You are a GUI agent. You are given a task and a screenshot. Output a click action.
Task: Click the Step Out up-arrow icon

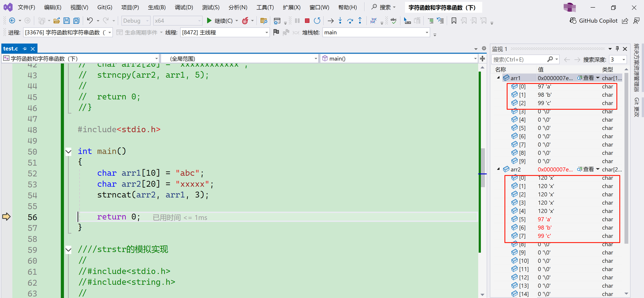(x=360, y=20)
